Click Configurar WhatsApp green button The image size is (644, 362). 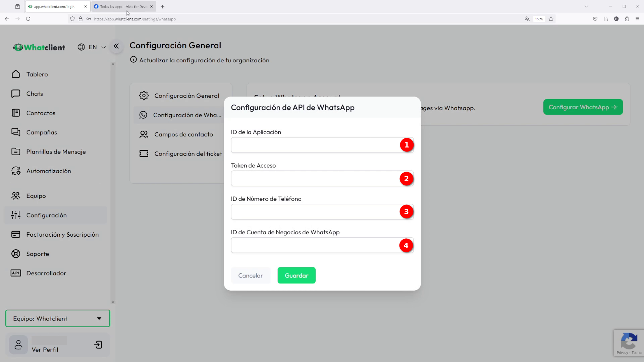[583, 107]
